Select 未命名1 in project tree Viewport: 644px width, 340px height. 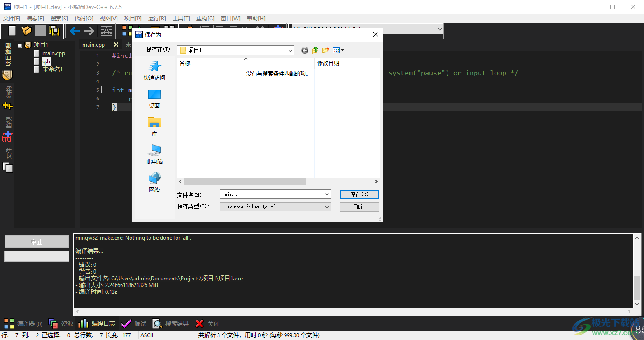pos(52,69)
